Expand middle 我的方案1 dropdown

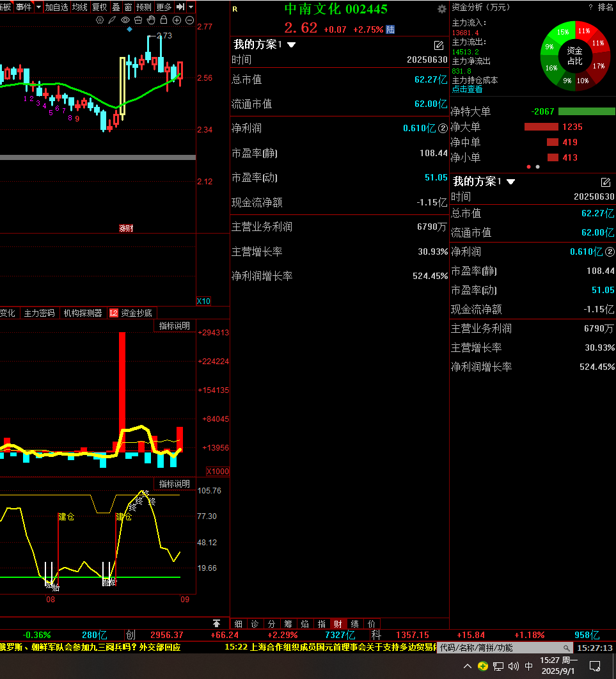pos(291,45)
